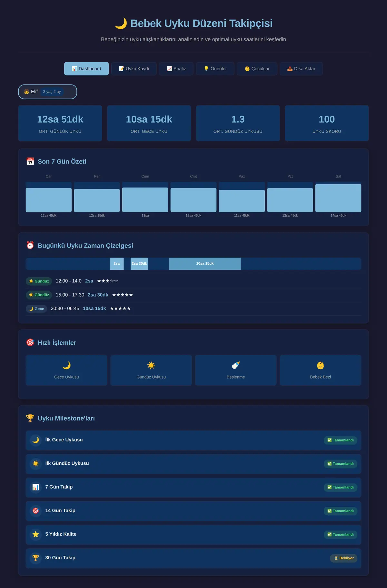The height and width of the screenshot is (588, 387).
Task: Record a Beslenme quick action
Action: (x=236, y=370)
